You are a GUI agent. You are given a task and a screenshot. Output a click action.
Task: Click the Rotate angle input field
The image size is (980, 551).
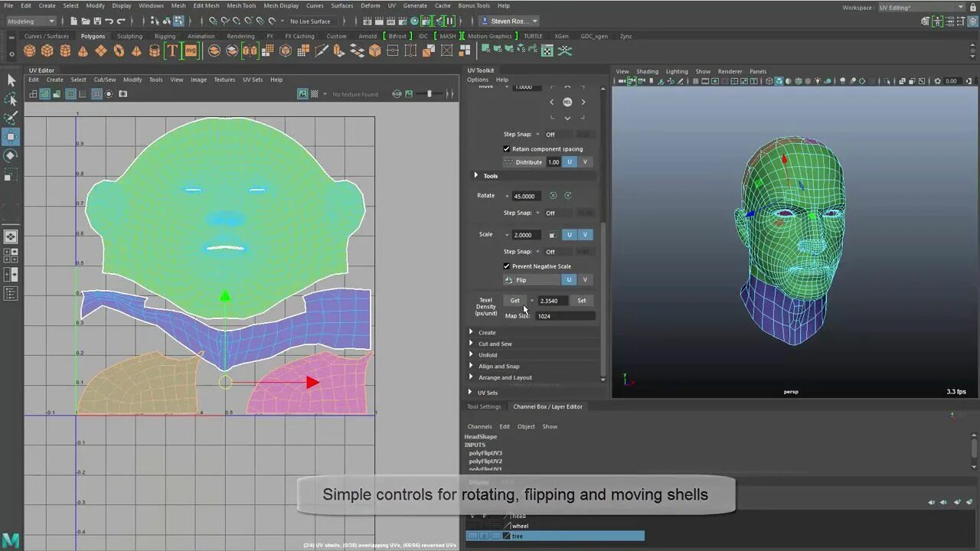(x=527, y=196)
